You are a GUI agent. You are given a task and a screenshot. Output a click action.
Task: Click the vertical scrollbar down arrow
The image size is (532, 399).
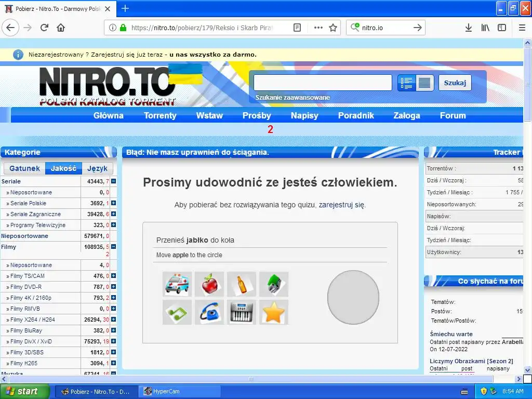pyautogui.click(x=527, y=370)
